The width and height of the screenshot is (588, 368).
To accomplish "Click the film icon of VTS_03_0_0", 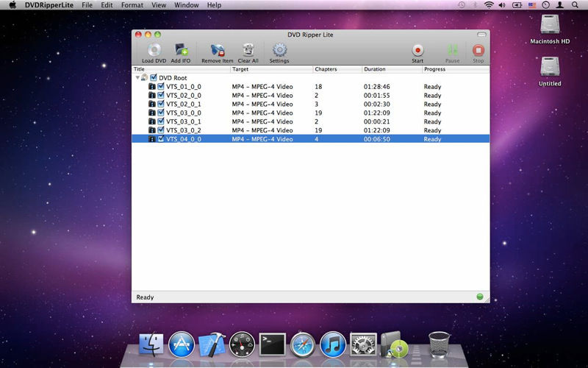I will [x=152, y=113].
